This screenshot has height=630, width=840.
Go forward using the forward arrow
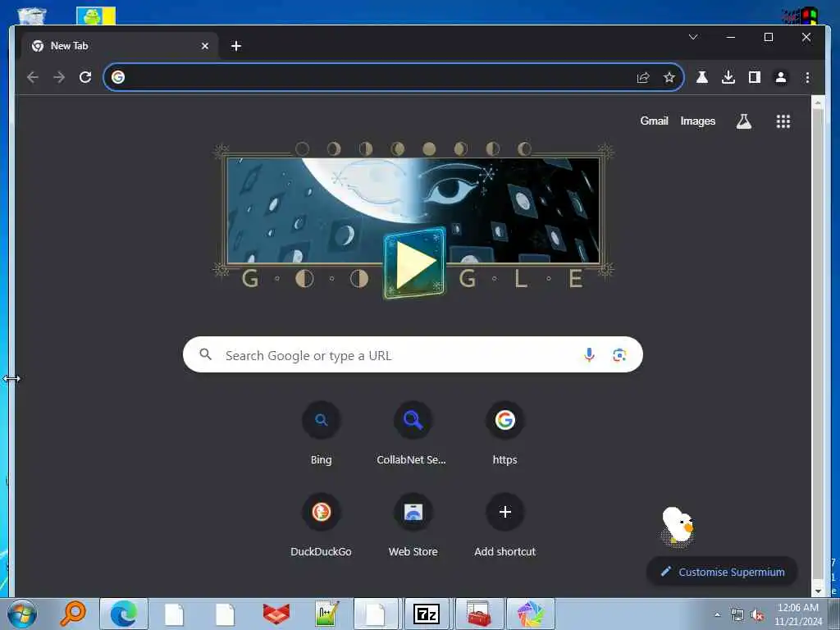click(x=59, y=77)
